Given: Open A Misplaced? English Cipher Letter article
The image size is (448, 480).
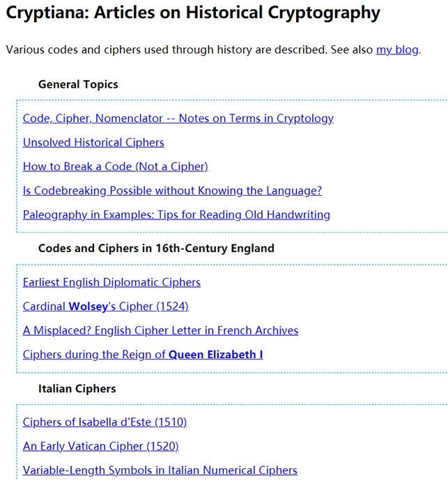Looking at the screenshot, I should pos(160,330).
